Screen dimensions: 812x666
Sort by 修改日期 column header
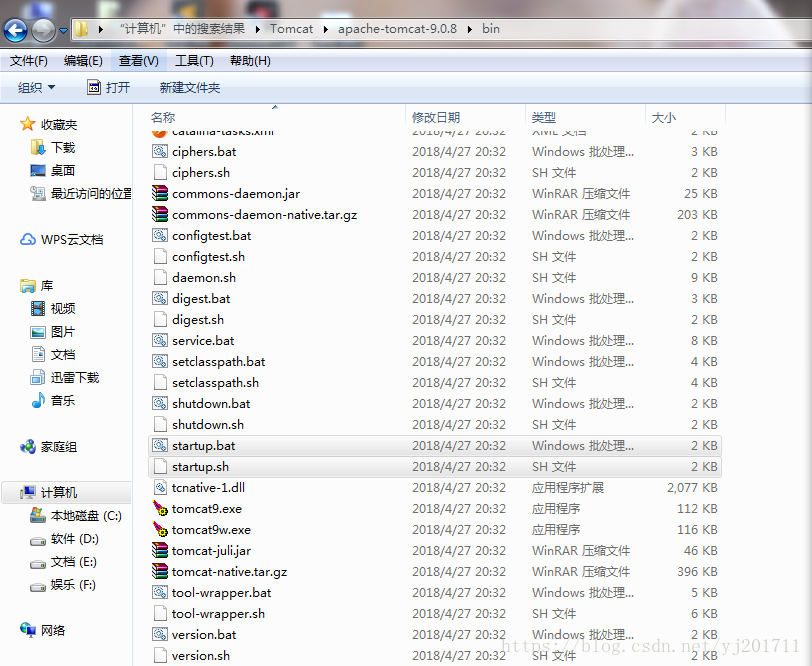[436, 118]
